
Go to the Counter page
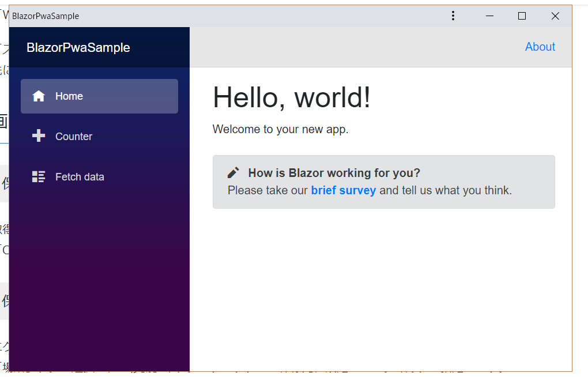(x=99, y=136)
